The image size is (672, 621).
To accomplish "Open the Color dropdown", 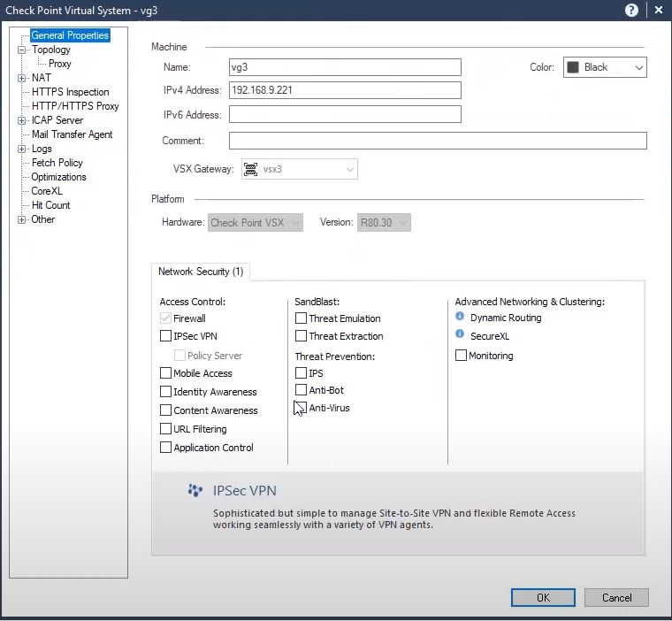I will click(x=605, y=67).
